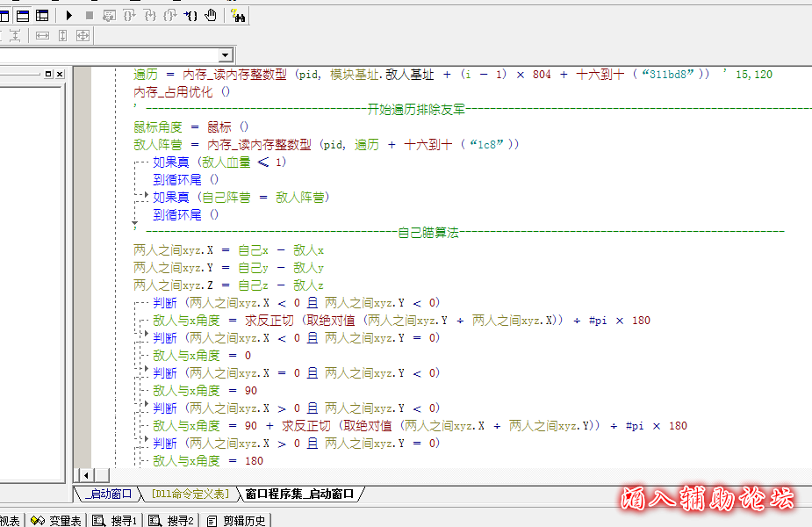This screenshot has height=527, width=812.
Task: Click the make same size icon
Action: point(83,36)
